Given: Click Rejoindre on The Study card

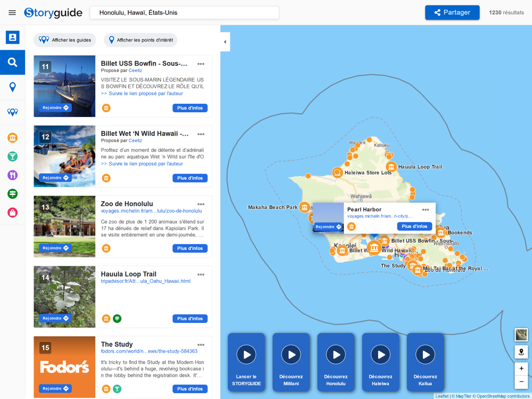Looking at the screenshot, I should [55, 388].
